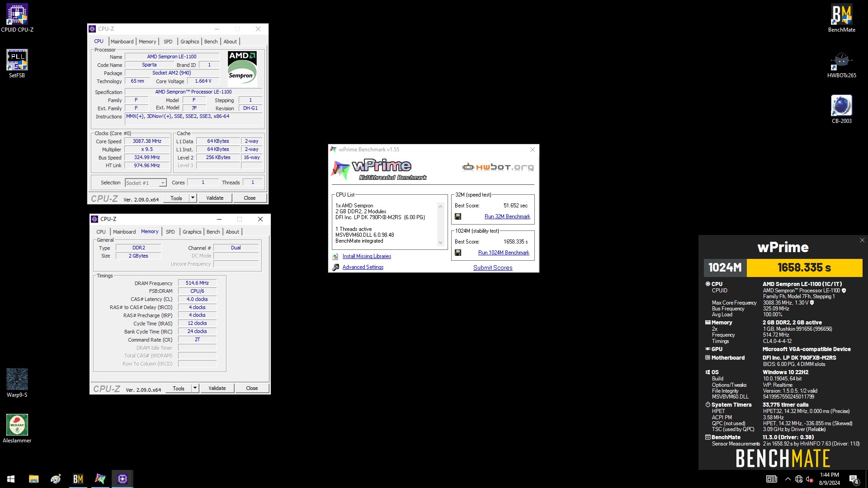Expand Socket #1 selection dropdown
The height and width of the screenshot is (488, 868).
pos(163,183)
